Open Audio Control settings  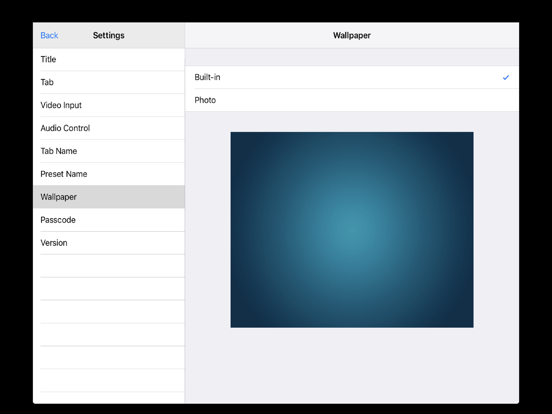[x=109, y=128]
